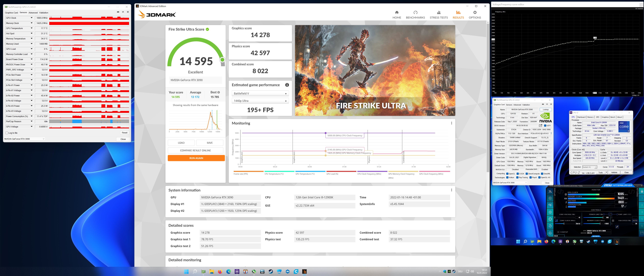Click COMPARE RESULT ONLINE button
Viewport: 644px width, 276px height.
point(195,151)
